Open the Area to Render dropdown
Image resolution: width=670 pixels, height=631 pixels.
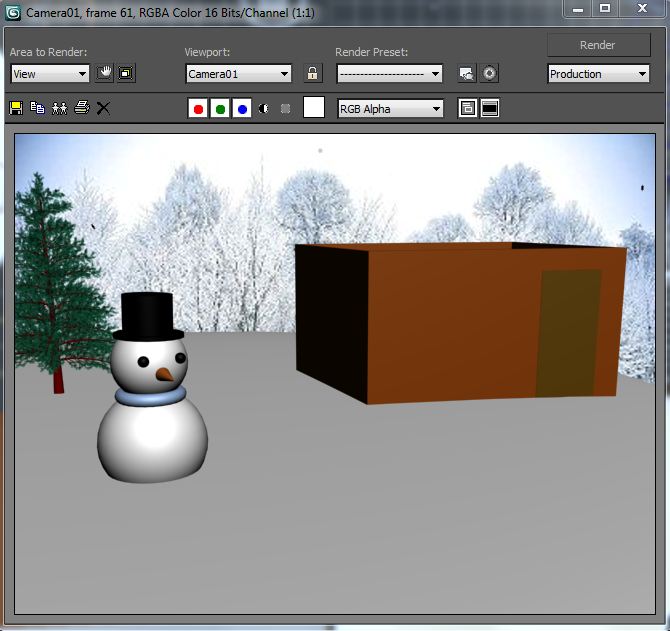(x=50, y=73)
